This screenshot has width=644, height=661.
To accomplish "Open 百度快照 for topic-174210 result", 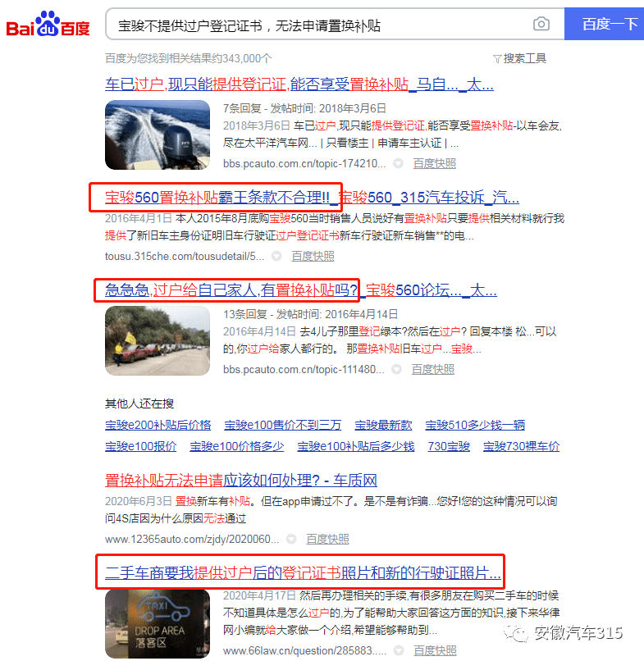I will 435,163.
